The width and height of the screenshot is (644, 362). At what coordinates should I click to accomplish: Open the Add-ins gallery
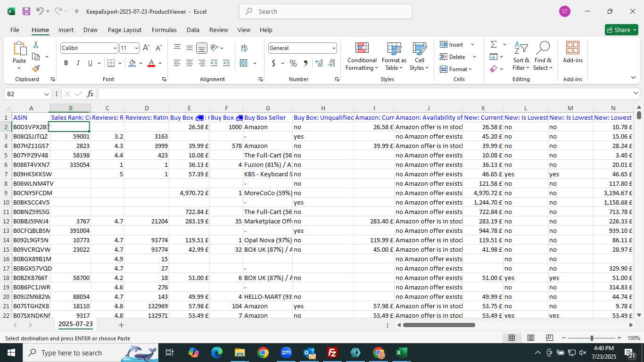573,52
